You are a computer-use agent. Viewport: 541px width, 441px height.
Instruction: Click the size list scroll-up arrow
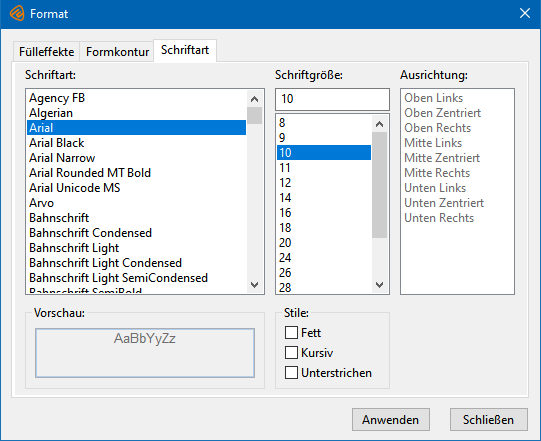point(380,124)
